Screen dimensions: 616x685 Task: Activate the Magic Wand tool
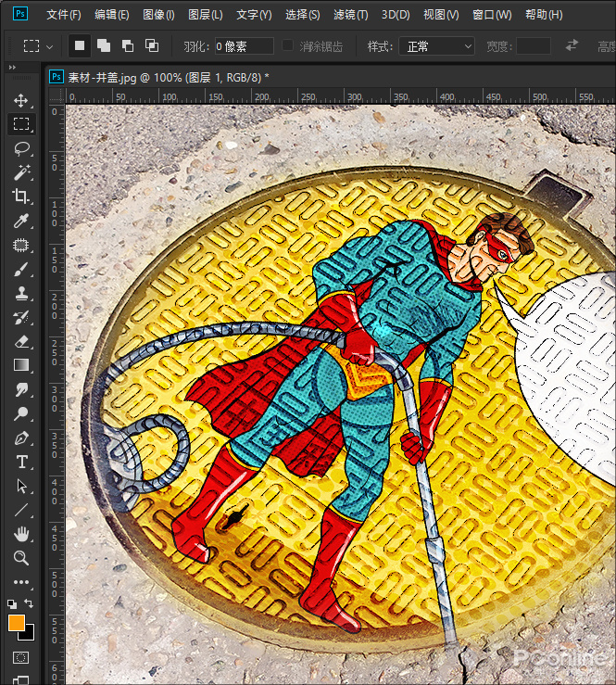[x=20, y=172]
